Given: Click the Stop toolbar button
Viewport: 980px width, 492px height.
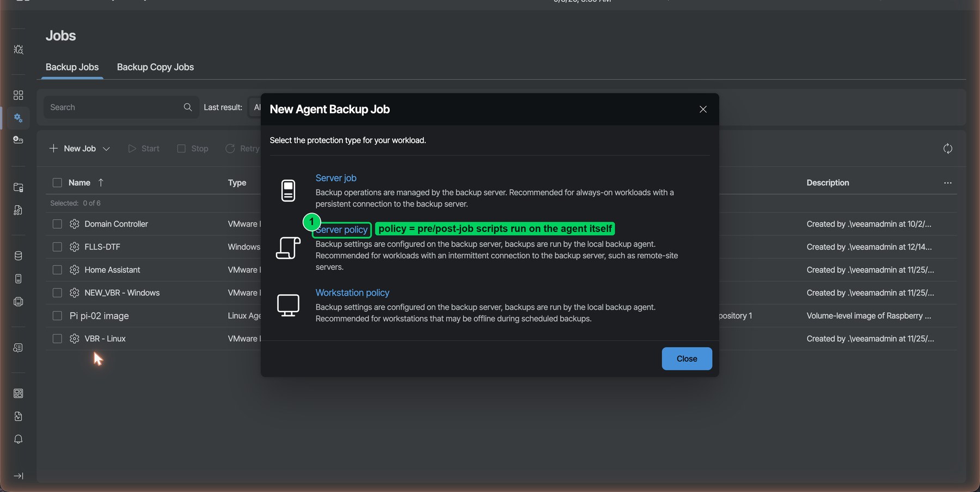Looking at the screenshot, I should click(x=193, y=149).
